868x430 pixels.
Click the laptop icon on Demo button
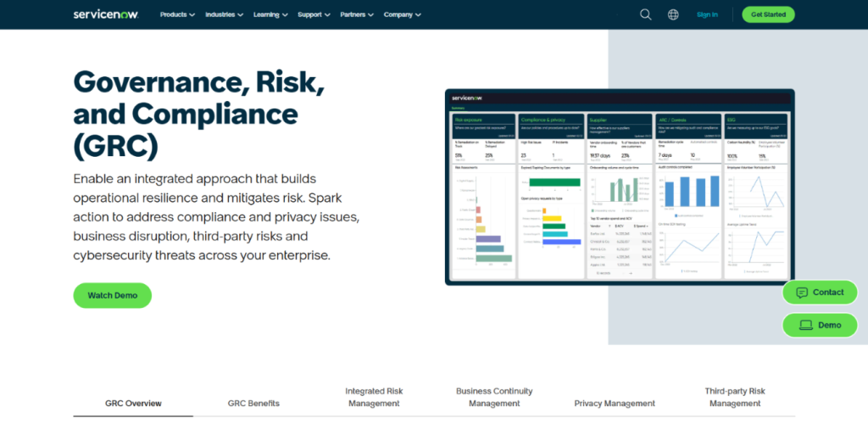tap(805, 326)
